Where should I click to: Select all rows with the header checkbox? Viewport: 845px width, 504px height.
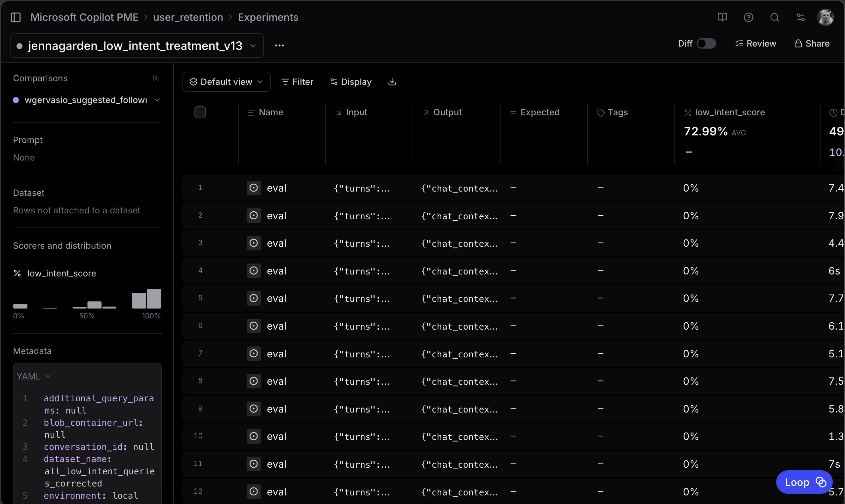coord(201,112)
